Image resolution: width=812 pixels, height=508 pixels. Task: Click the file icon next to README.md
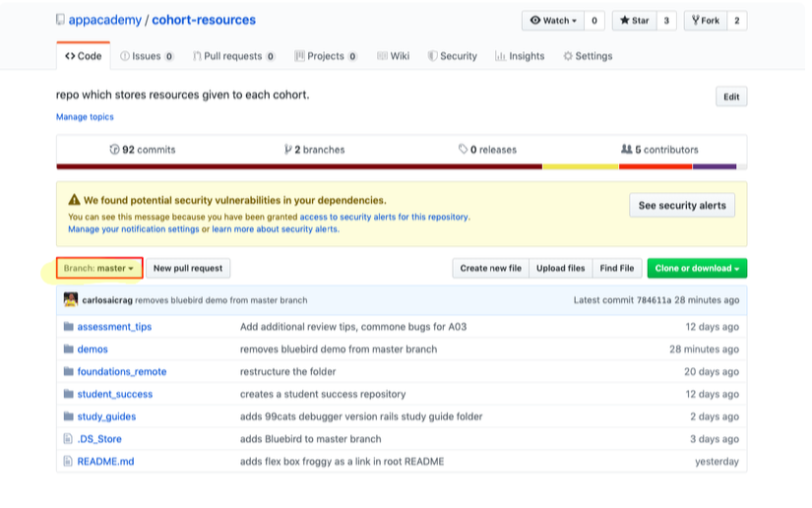68,461
